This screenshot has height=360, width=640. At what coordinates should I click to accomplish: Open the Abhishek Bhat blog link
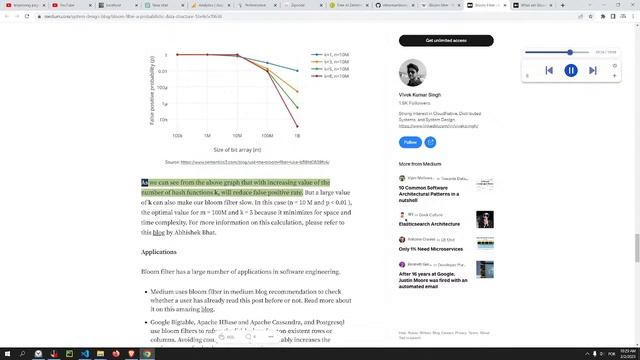tap(158, 233)
